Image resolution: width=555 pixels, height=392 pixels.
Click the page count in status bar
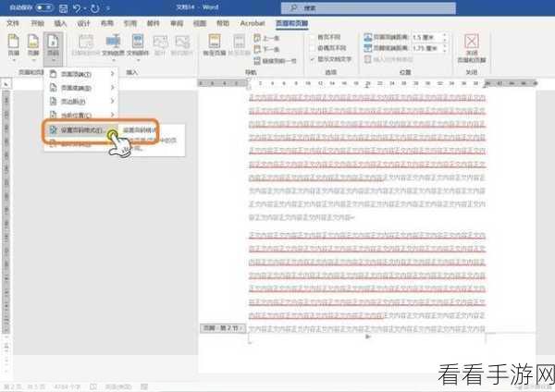[24, 386]
